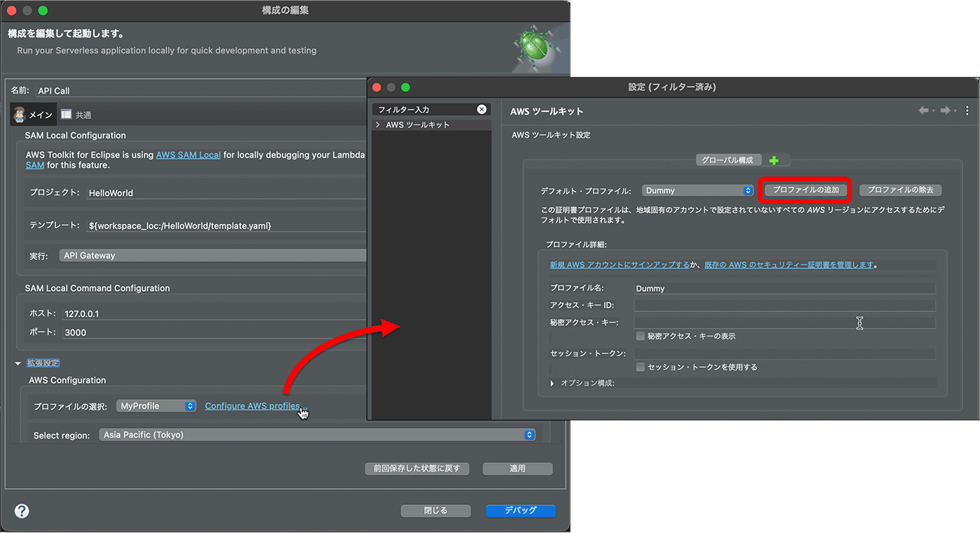Screen dimensions: 980x533
Task: Expand the オプション構成 section
Action: tap(552, 383)
